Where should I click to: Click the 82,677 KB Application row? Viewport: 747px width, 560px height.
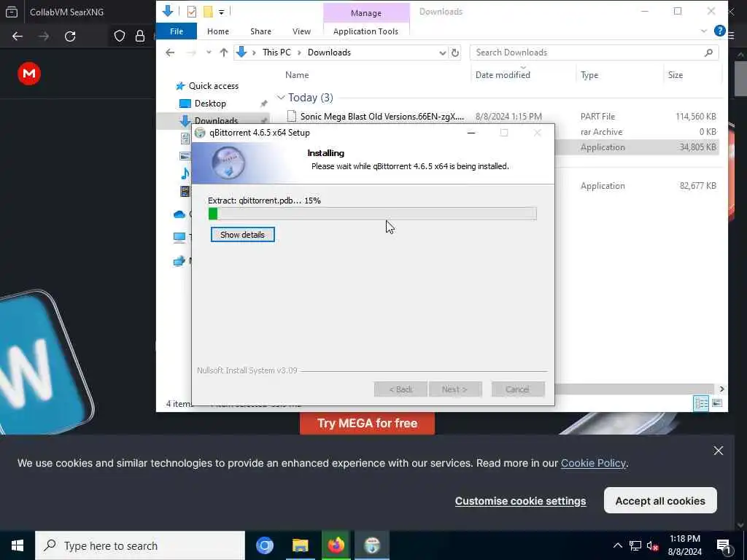coord(638,186)
